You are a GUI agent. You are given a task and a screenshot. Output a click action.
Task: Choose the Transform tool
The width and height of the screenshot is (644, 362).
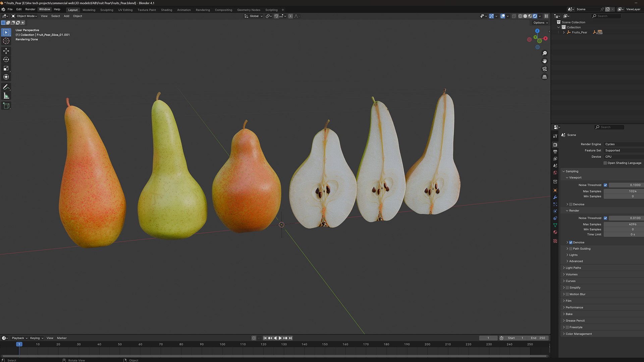6,77
